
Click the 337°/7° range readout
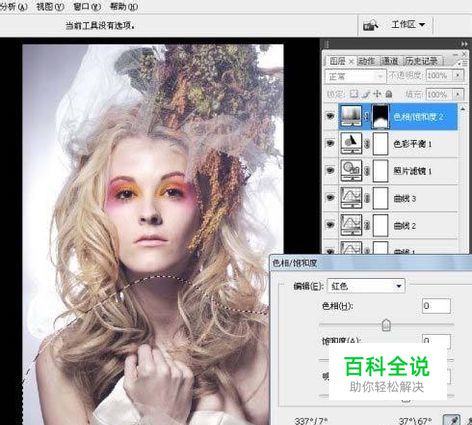[x=311, y=421]
